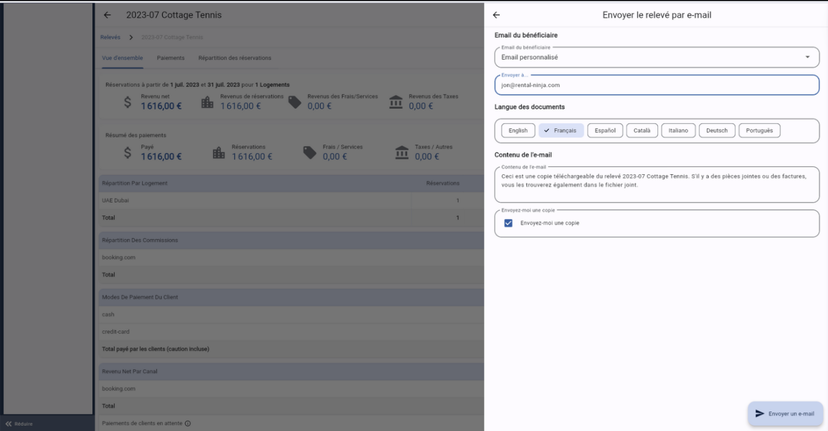The height and width of the screenshot is (431, 828).
Task: Switch to the Paiements tab
Action: 170,58
